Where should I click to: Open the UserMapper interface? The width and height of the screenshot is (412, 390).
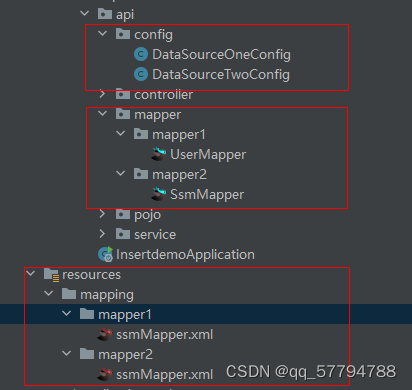[208, 155]
